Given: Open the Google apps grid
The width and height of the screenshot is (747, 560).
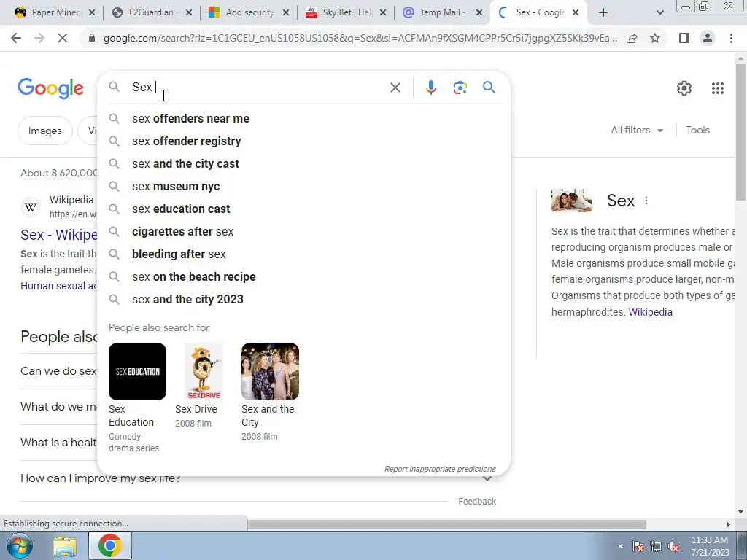Looking at the screenshot, I should click(x=718, y=88).
